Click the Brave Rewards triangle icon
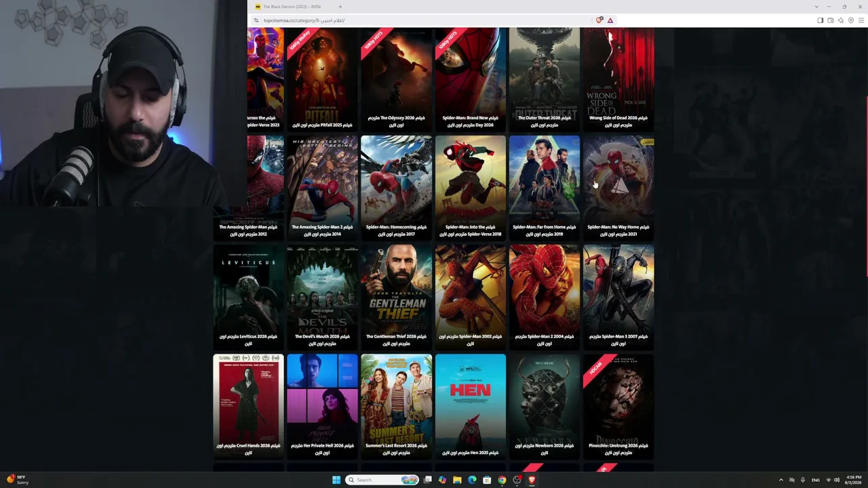Image resolution: width=868 pixels, height=488 pixels. [610, 20]
